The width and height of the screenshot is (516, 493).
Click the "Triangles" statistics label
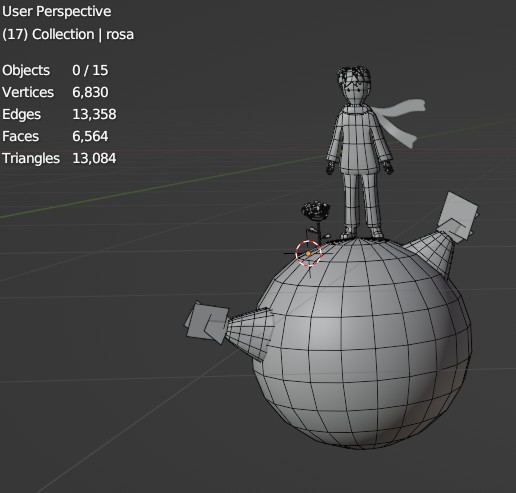(31, 158)
